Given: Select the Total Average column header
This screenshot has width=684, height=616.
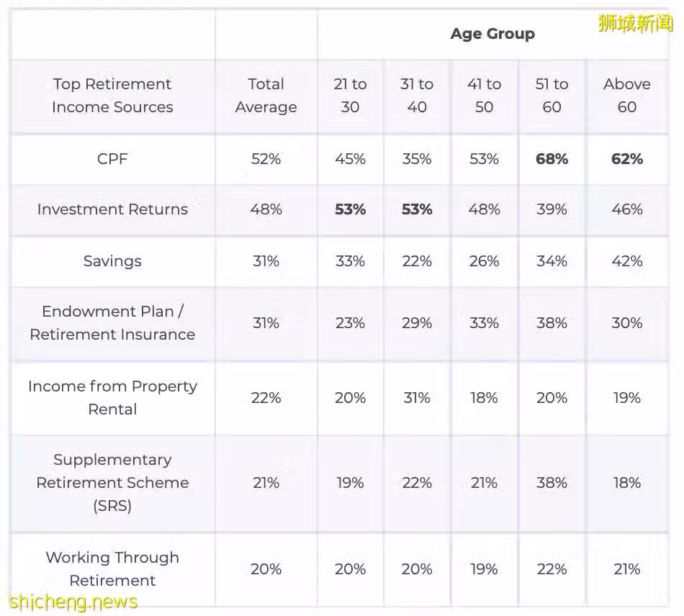Looking at the screenshot, I should pos(266,96).
